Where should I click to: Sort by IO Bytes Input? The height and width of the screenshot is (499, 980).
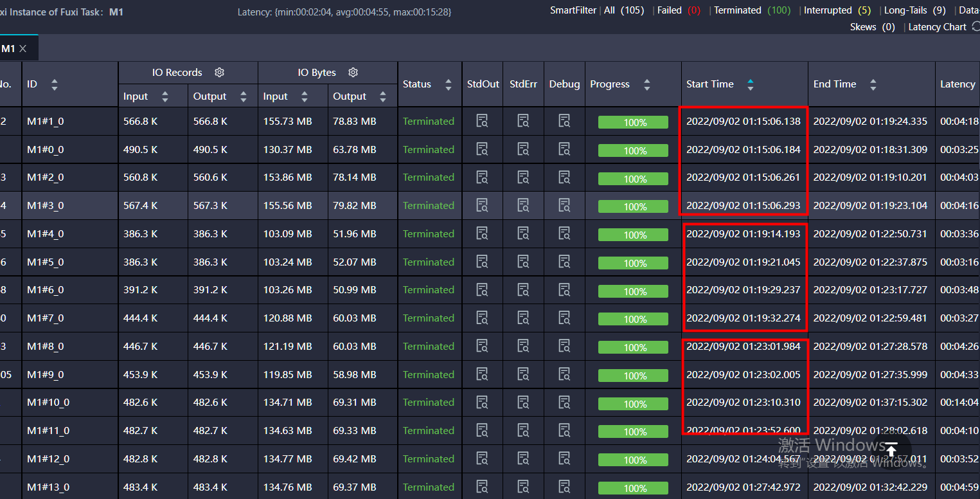click(305, 96)
